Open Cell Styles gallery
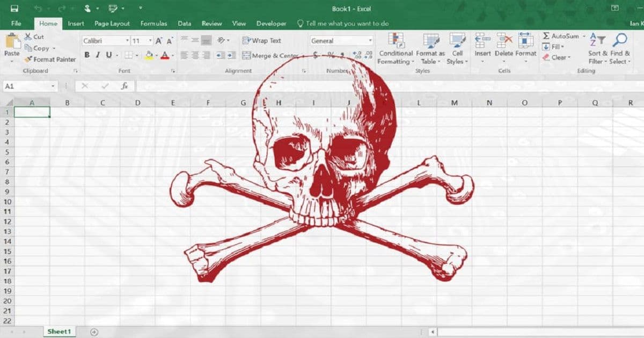This screenshot has height=338, width=644. (x=457, y=49)
